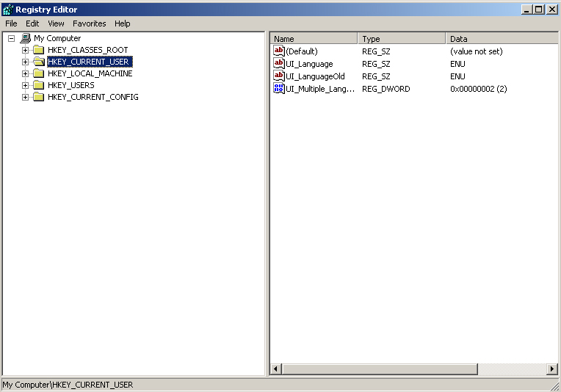
Task: Expand the HKEY_CLASSES_ROOT key
Action: coord(26,50)
